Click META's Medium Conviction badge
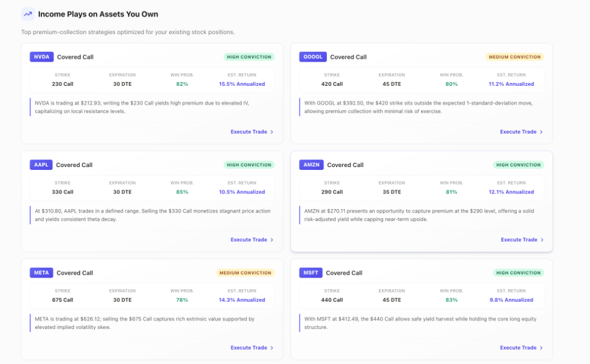Viewport: 590px width, 364px height. [245, 272]
